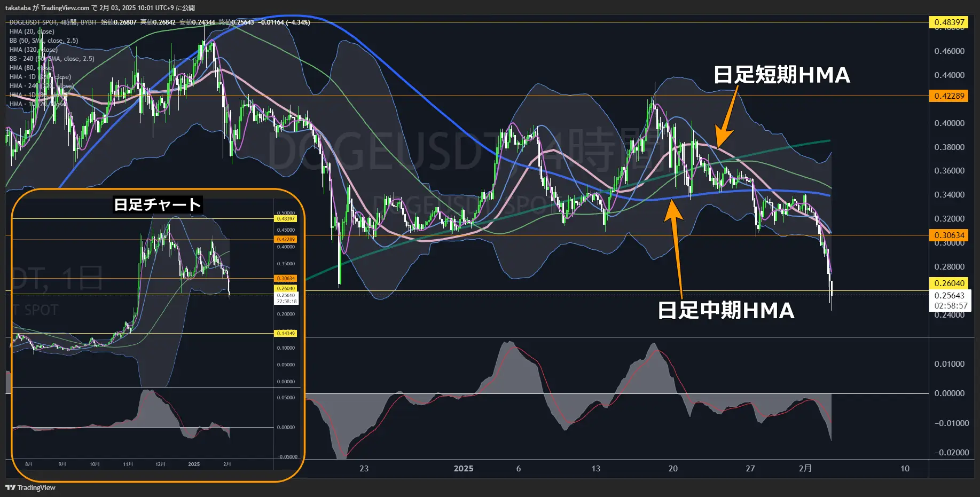The width and height of the screenshot is (980, 497).
Task: Click the change value −0.01164 (−4.34%)
Action: [284, 22]
